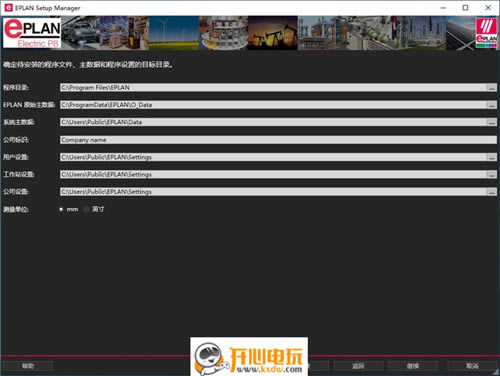The height and width of the screenshot is (376, 500).
Task: Click browse button for 工作站设置 path
Action: [x=492, y=174]
